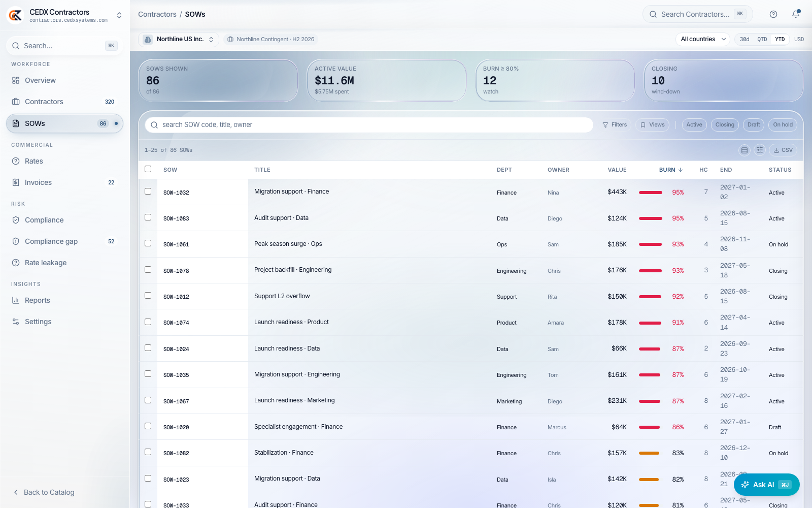Image resolution: width=812 pixels, height=508 pixels.
Task: Click the Rate leakage icon
Action: [16, 263]
